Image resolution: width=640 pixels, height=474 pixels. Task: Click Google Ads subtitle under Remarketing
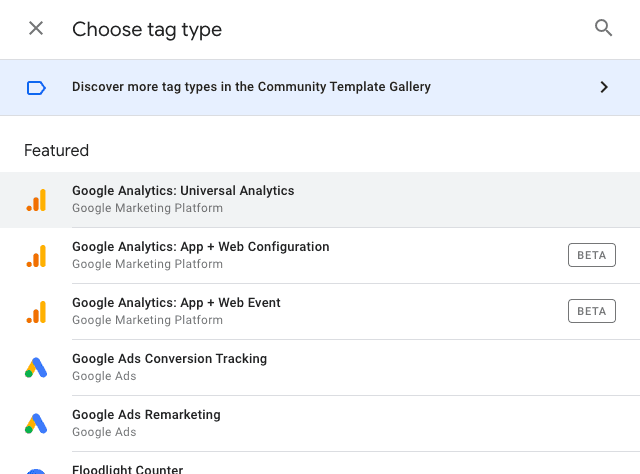[104, 432]
